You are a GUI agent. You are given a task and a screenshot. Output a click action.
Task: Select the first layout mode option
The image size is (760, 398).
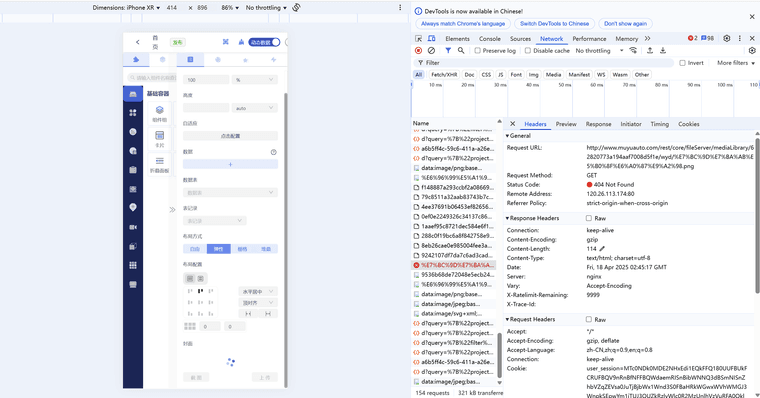pos(195,249)
